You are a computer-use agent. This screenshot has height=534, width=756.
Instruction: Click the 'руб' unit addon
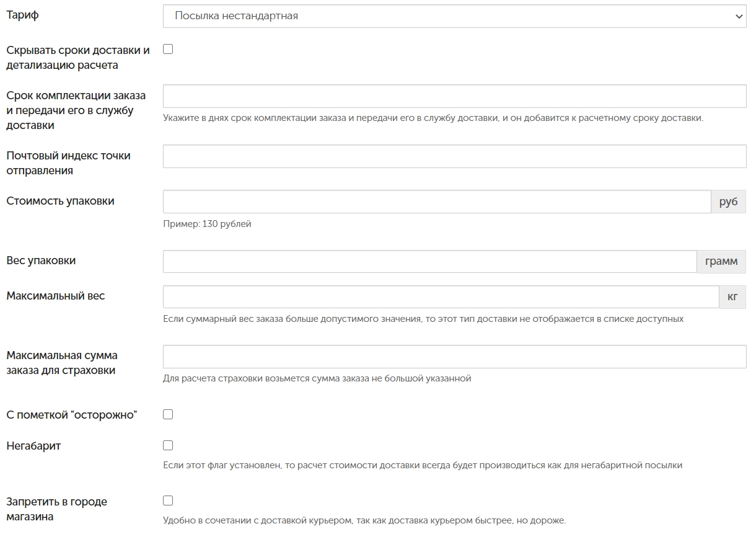click(x=728, y=202)
